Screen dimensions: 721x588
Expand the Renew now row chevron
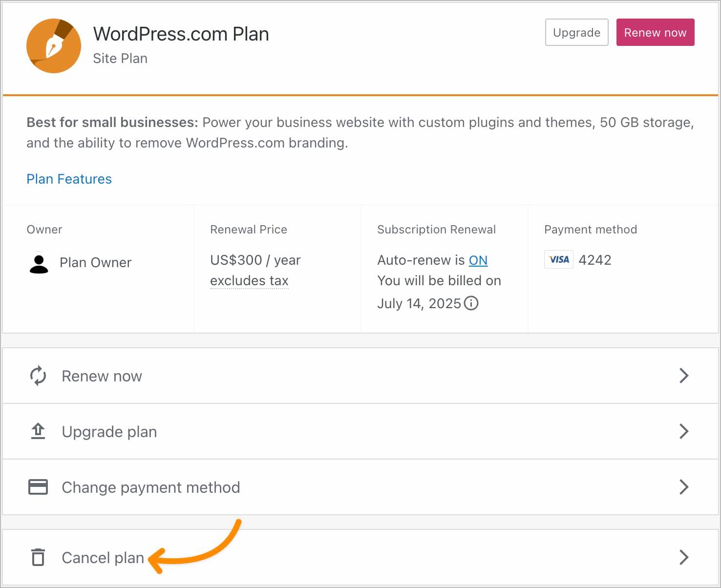click(x=684, y=376)
